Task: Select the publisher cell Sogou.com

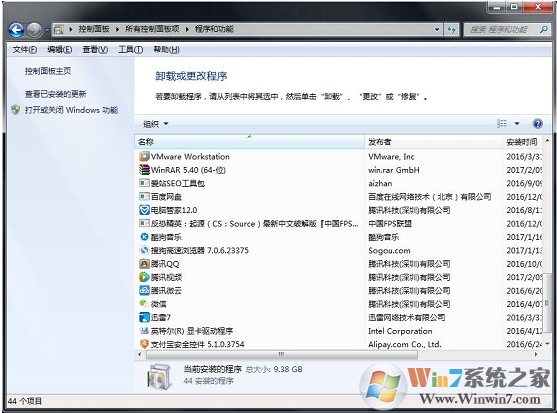Action: tap(389, 251)
